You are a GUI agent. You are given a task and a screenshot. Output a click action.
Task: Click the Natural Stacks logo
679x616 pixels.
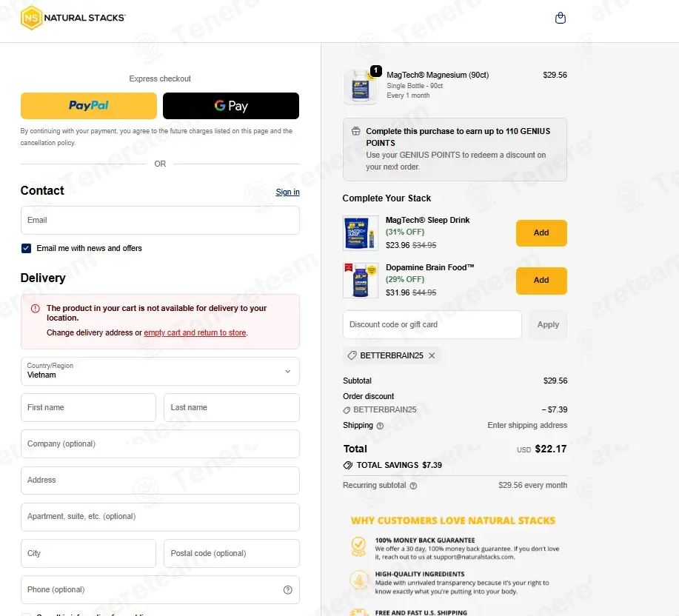(73, 18)
